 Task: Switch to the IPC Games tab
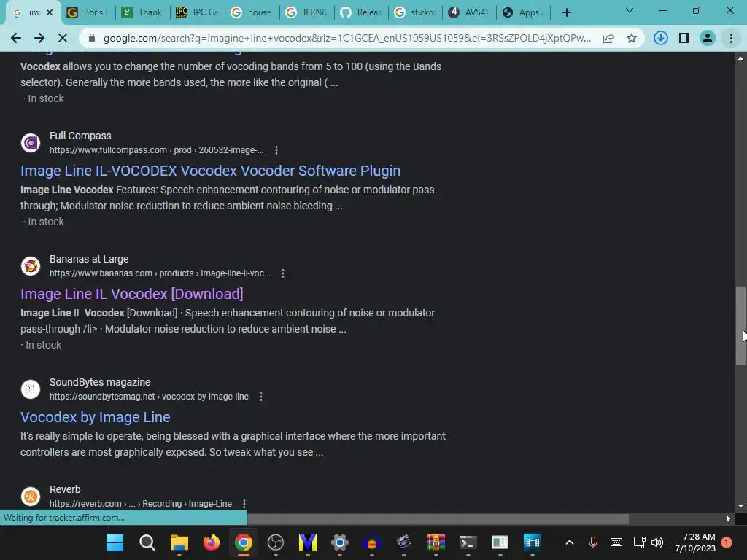[x=197, y=12]
